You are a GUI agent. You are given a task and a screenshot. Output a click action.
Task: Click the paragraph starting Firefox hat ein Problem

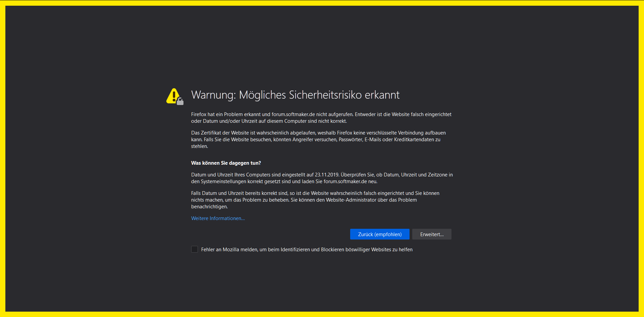point(321,118)
